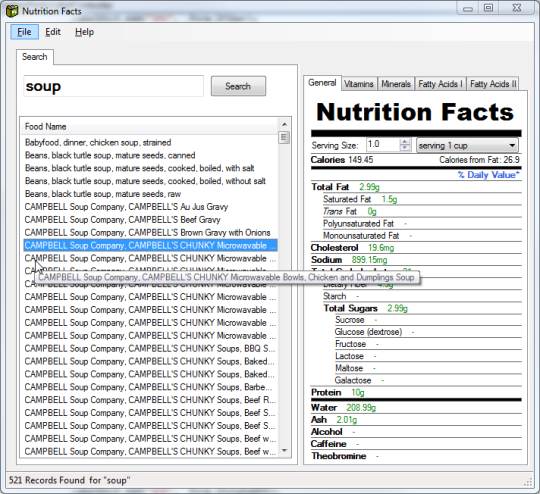Image resolution: width=540 pixels, height=494 pixels.
Task: Click the Total Fat 2.99g entry
Action: pos(345,187)
